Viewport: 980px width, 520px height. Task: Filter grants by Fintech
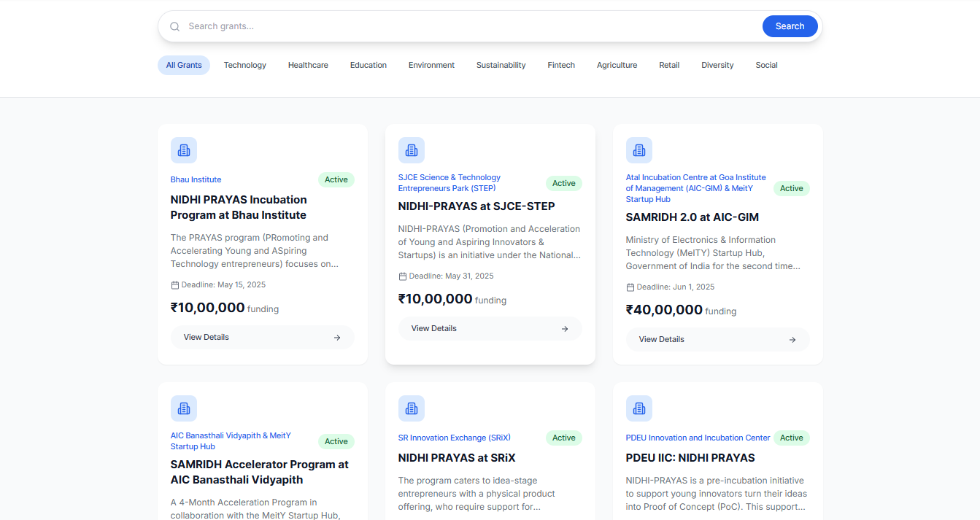coord(561,66)
